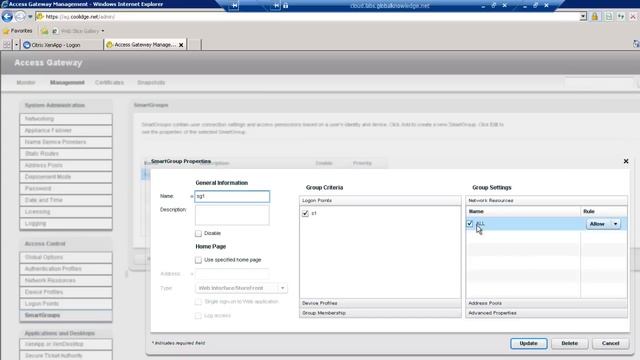
Task: Click the red Stop icon in the address bar
Action: click(x=633, y=17)
